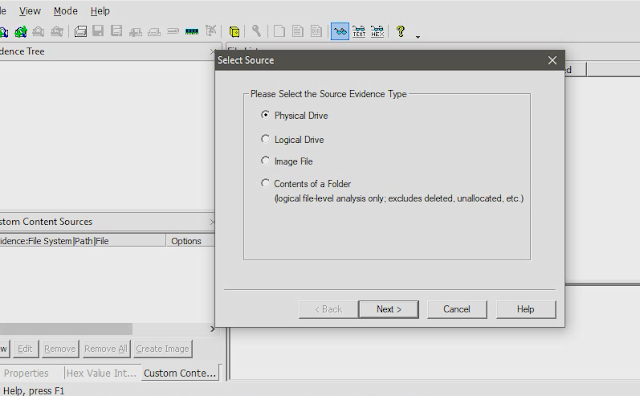The height and width of the screenshot is (396, 640).
Task: Click the Remove button under Custom Content Sources
Action: tap(60, 349)
